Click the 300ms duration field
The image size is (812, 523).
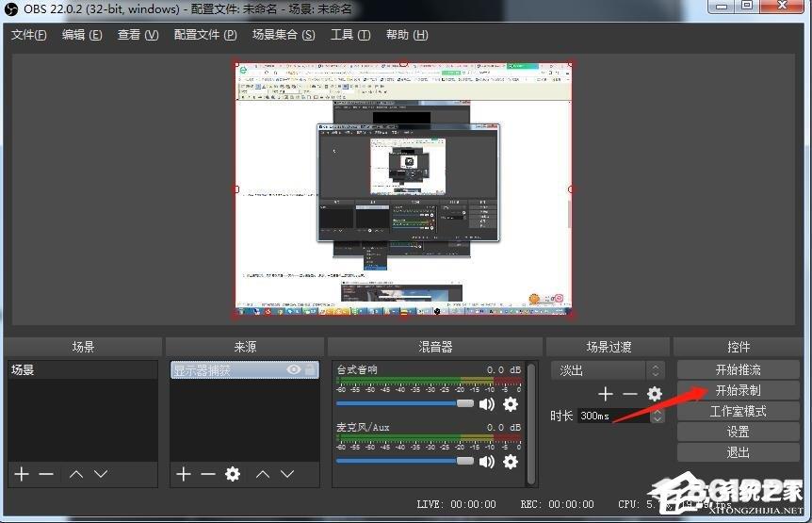[x=614, y=416]
